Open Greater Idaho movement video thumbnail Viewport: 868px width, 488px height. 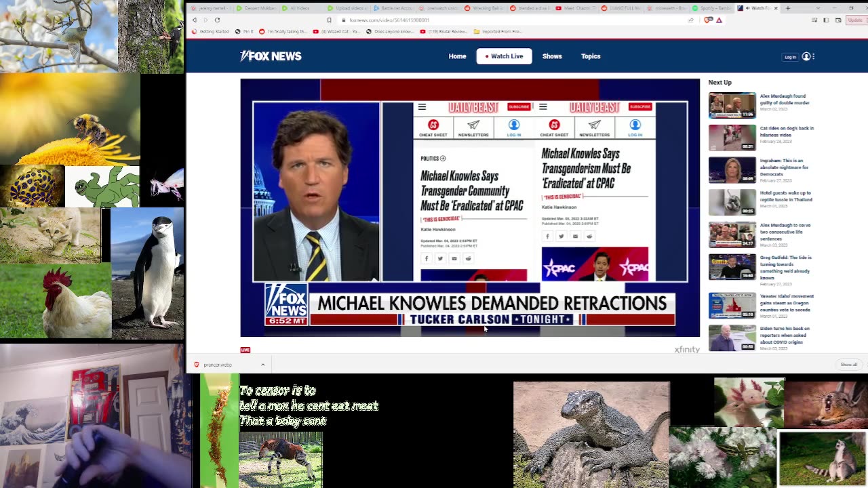click(x=732, y=306)
